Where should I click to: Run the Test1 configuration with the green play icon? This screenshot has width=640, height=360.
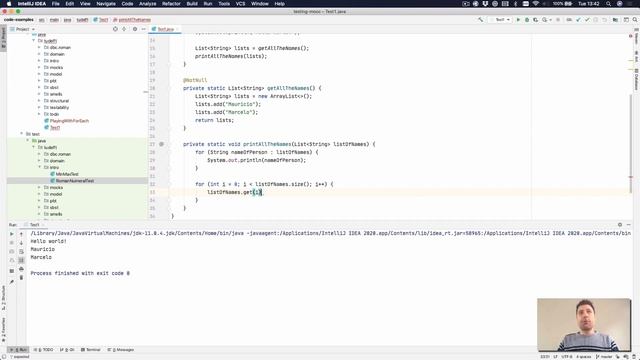(518, 20)
